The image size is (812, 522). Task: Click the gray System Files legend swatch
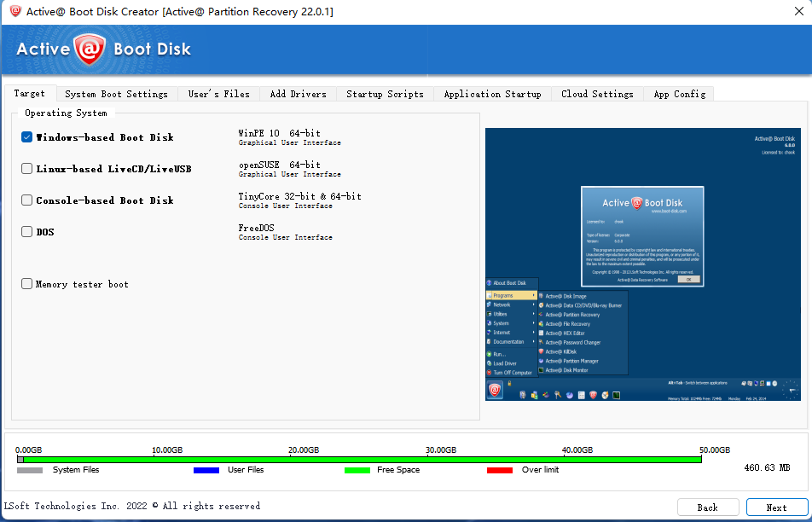30,470
